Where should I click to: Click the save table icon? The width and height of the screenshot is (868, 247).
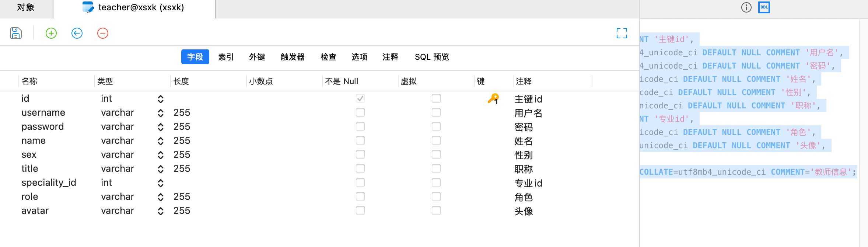(16, 33)
